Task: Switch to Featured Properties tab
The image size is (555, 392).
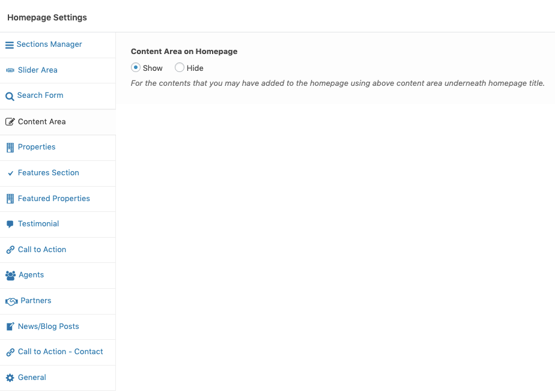Action: pos(58,199)
